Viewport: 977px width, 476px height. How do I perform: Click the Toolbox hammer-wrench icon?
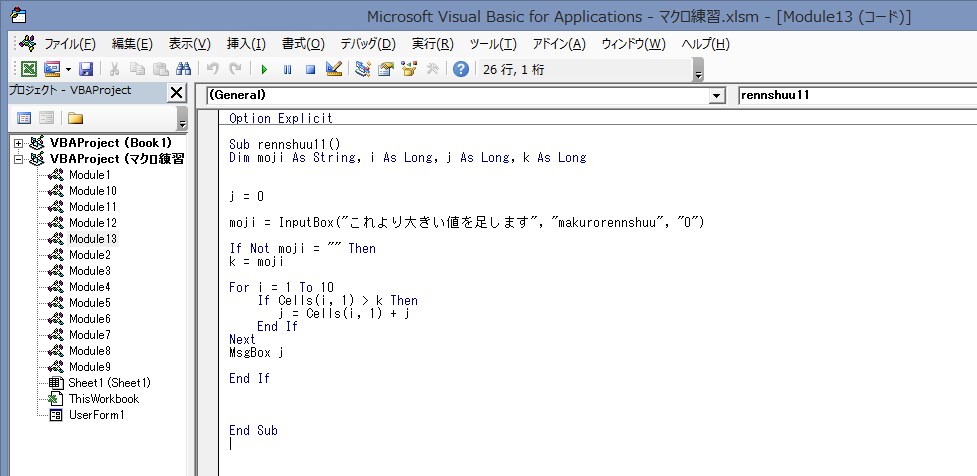coord(432,69)
